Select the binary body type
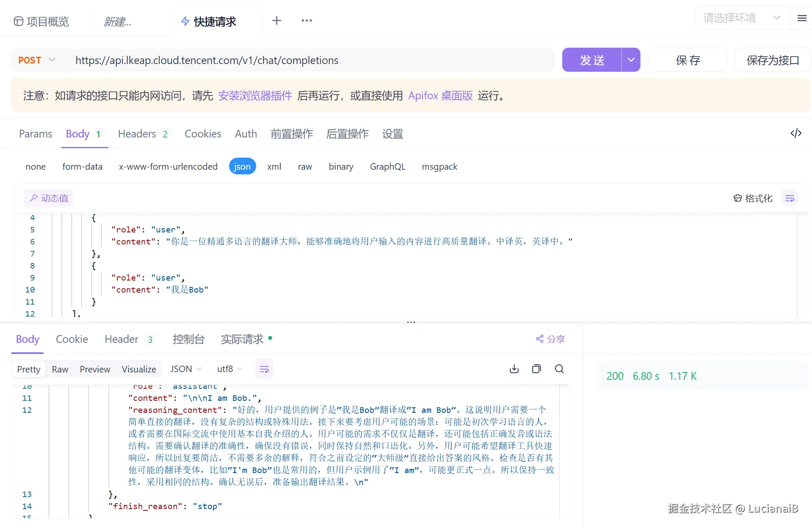The width and height of the screenshot is (812, 528). (341, 167)
